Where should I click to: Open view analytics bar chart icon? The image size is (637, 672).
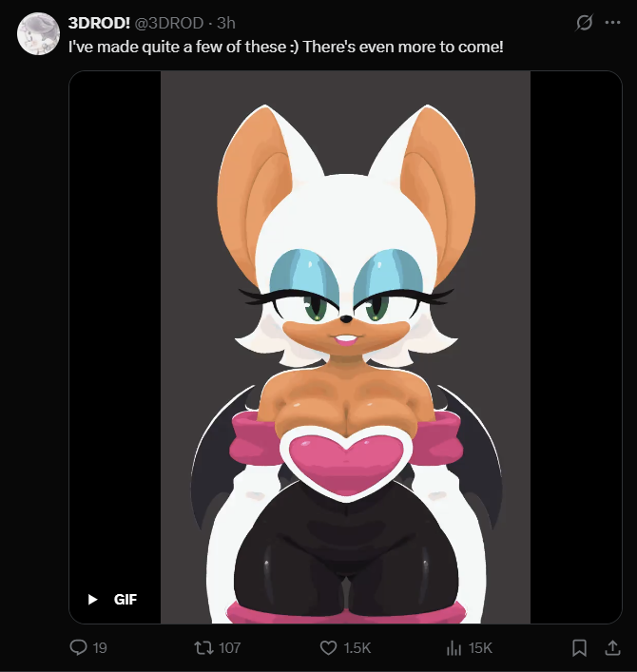454,647
